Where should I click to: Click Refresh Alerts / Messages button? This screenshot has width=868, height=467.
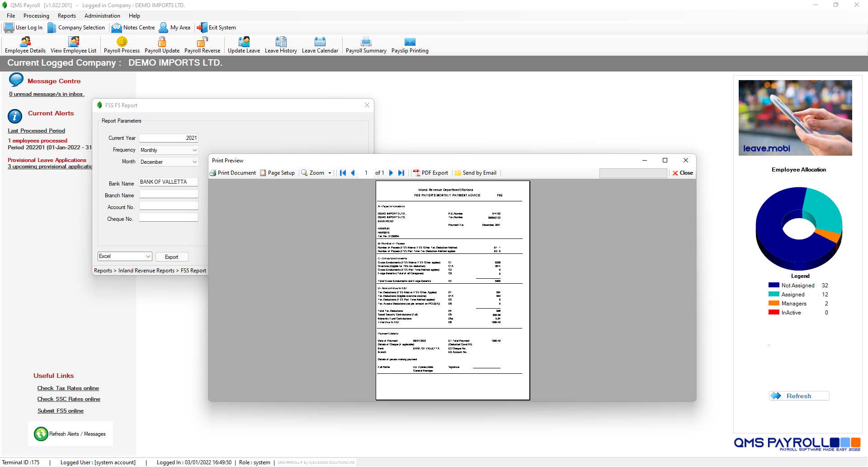tap(71, 434)
